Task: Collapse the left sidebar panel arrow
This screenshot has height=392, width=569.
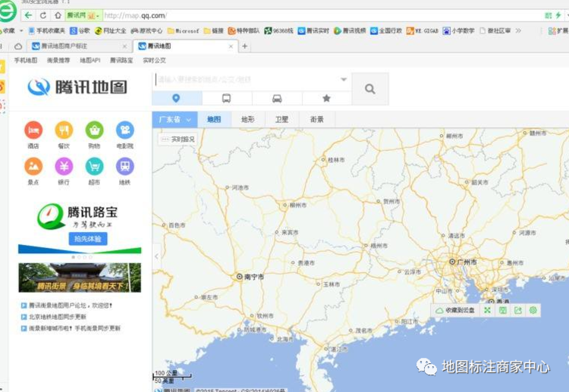Action: [x=156, y=256]
